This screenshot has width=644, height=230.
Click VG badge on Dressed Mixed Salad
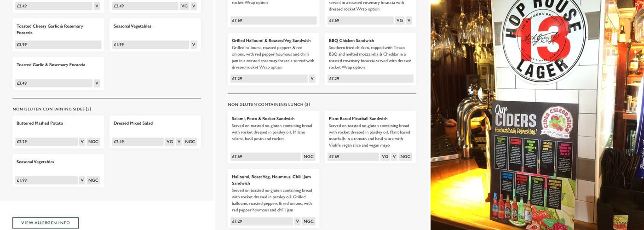(x=170, y=142)
